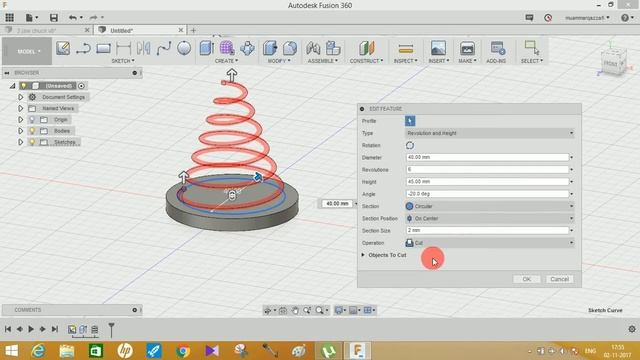640x360 pixels.
Task: Open the CONSTRUCT dropdown menu
Action: tap(366, 61)
